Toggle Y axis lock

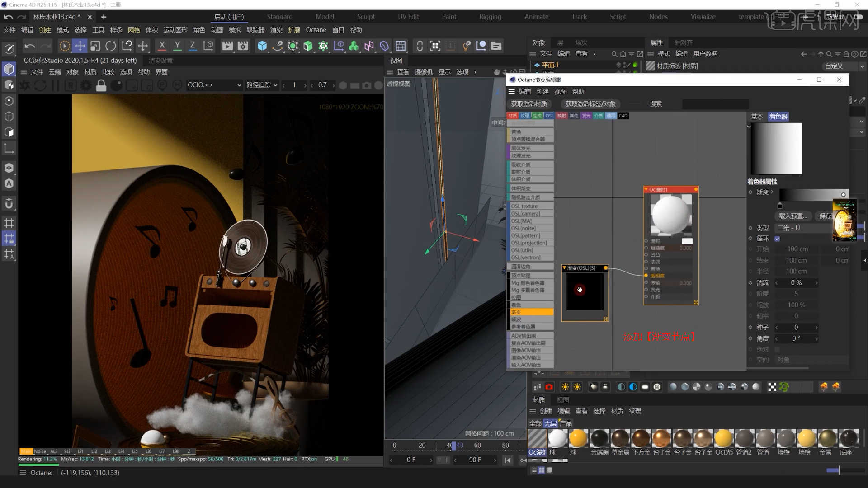click(177, 46)
